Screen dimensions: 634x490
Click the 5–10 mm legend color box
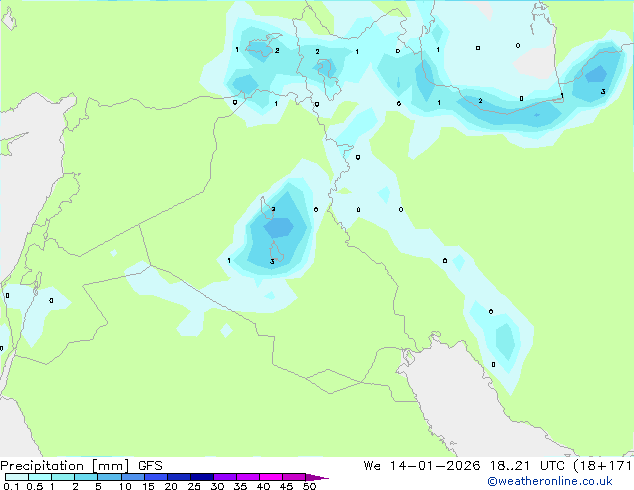tap(109, 477)
